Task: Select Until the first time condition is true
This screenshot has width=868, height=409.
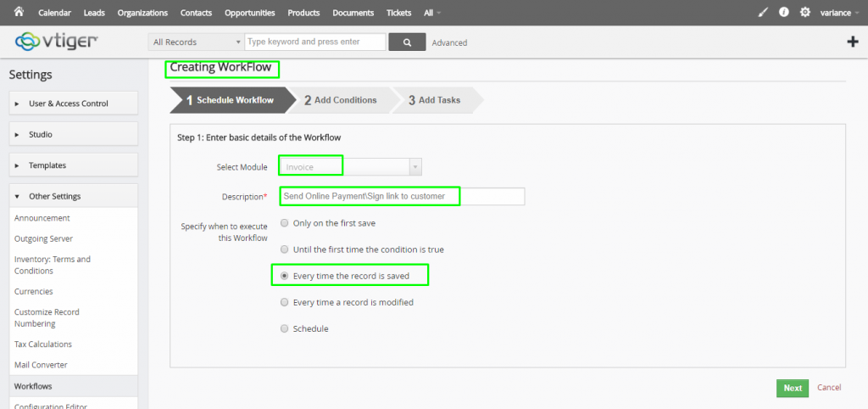Action: coord(284,249)
